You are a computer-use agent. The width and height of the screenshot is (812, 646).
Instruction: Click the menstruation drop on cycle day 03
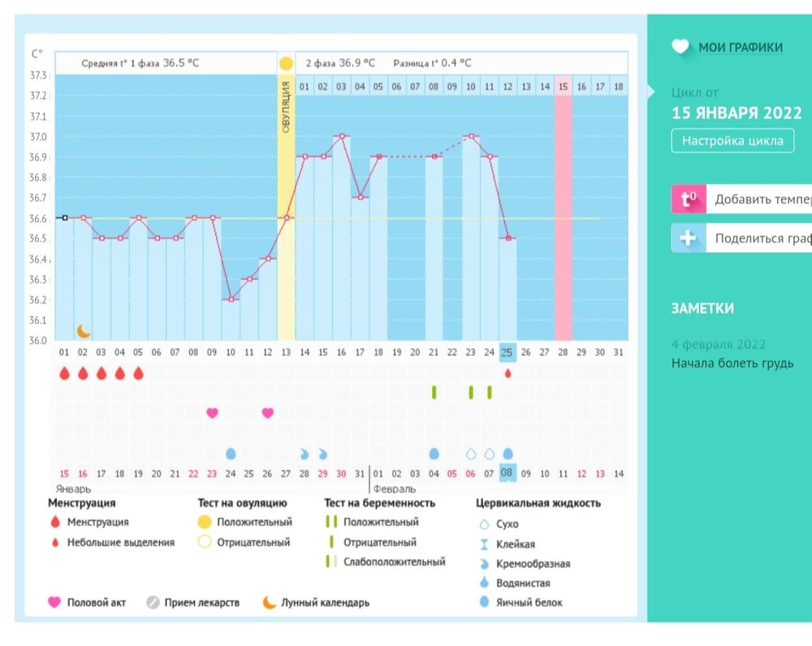pyautogui.click(x=101, y=373)
